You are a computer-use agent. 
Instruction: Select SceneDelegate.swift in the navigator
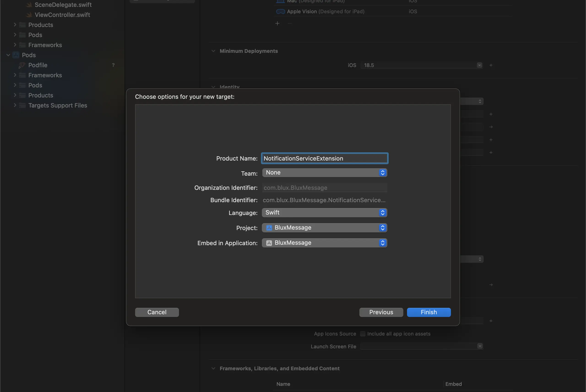point(63,5)
